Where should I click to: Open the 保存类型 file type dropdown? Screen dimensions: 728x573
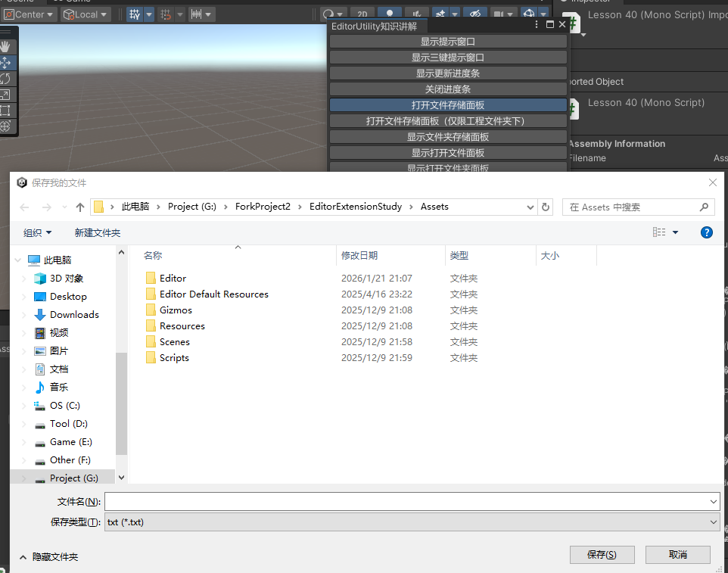(x=412, y=522)
